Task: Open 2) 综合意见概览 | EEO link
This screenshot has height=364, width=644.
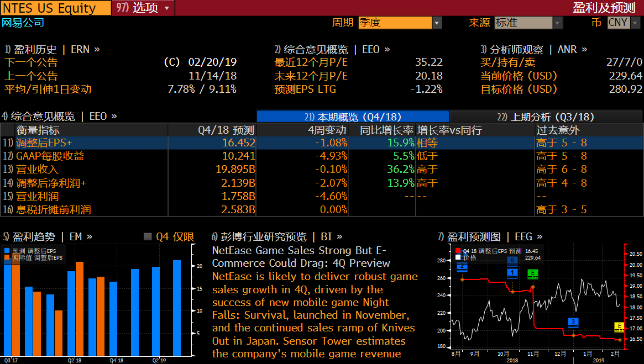Action: point(332,49)
